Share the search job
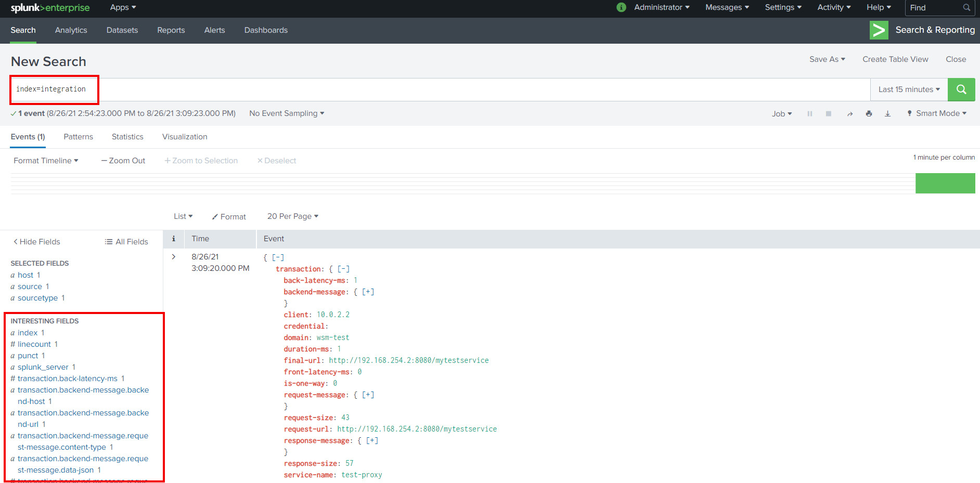The height and width of the screenshot is (483, 980). [x=850, y=114]
